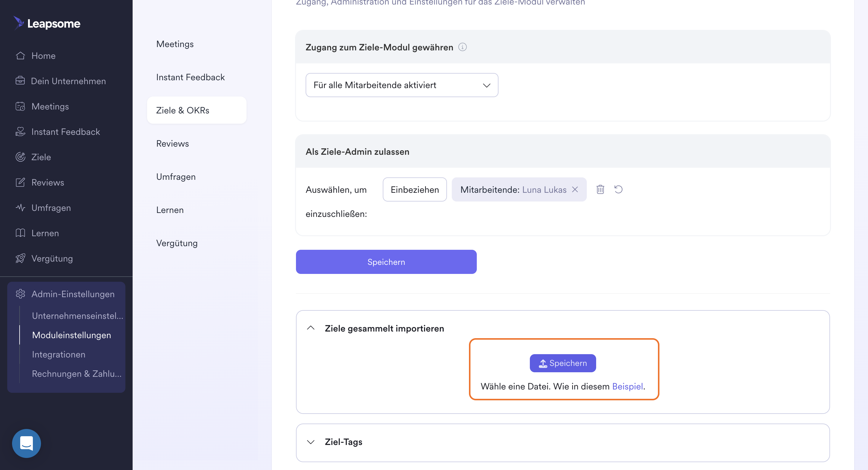The width and height of the screenshot is (868, 470).
Task: Reset the Ziele-Admin filter with undo icon
Action: pyautogui.click(x=618, y=189)
